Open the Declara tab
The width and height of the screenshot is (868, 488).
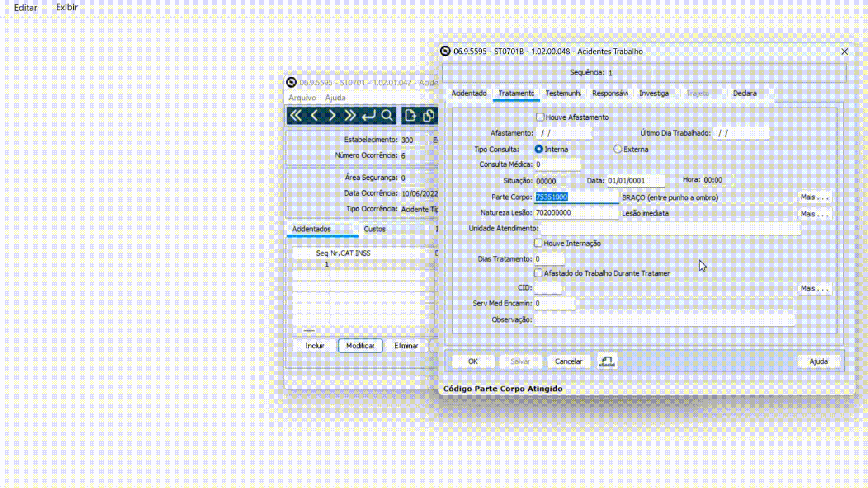745,93
